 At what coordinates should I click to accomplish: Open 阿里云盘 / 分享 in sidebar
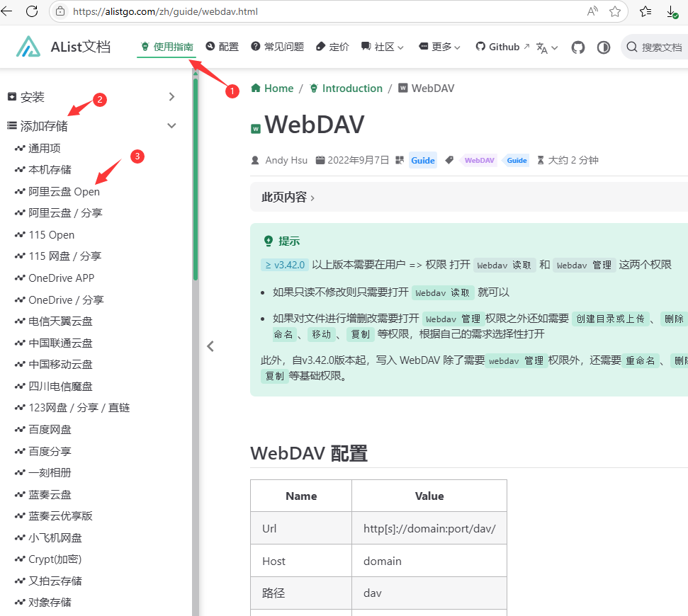click(x=58, y=213)
